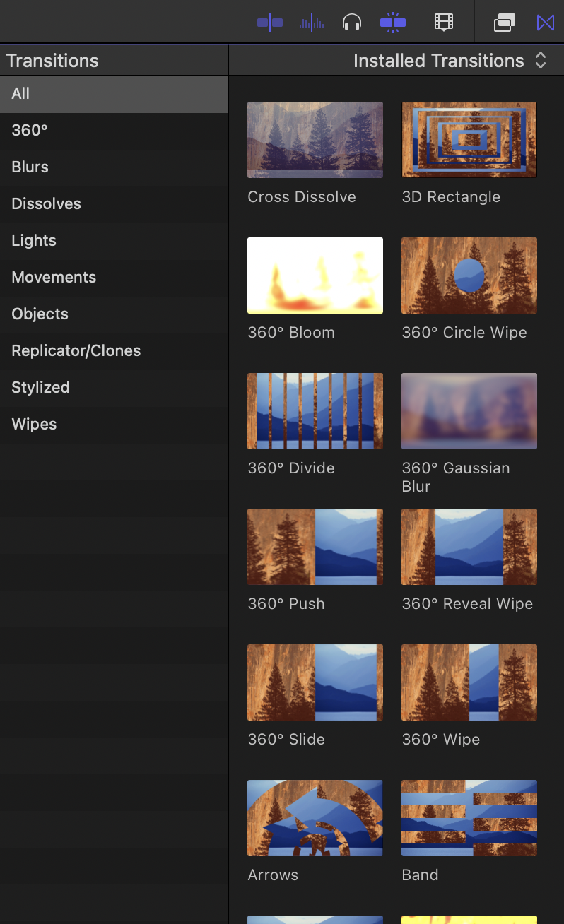Viewport: 564px width, 924px height.
Task: Select 360° Divide transition thumbnail
Action: 315,411
